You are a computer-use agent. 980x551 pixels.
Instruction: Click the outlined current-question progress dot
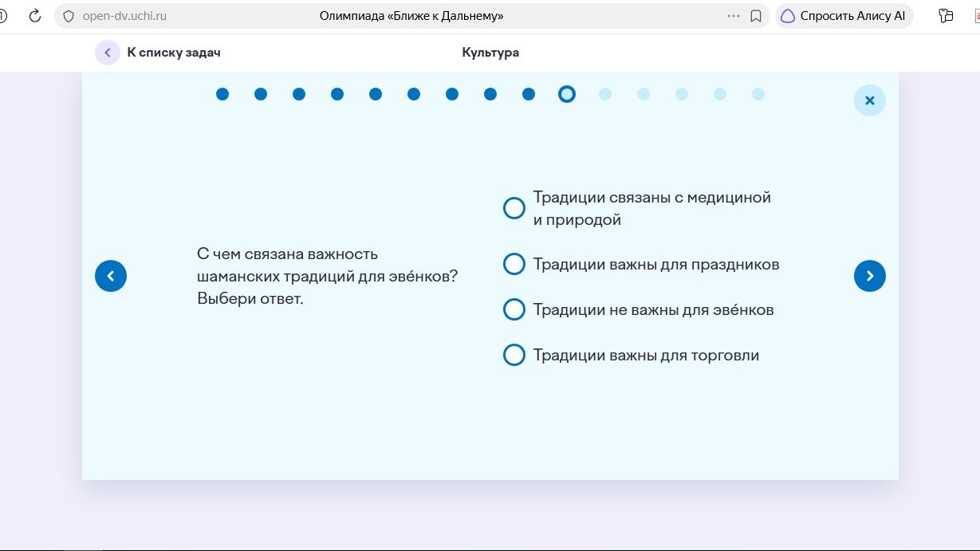click(x=567, y=94)
